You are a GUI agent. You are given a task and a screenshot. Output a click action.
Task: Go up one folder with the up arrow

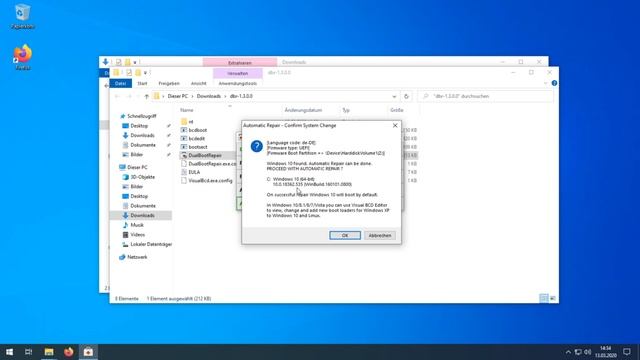[x=146, y=96]
